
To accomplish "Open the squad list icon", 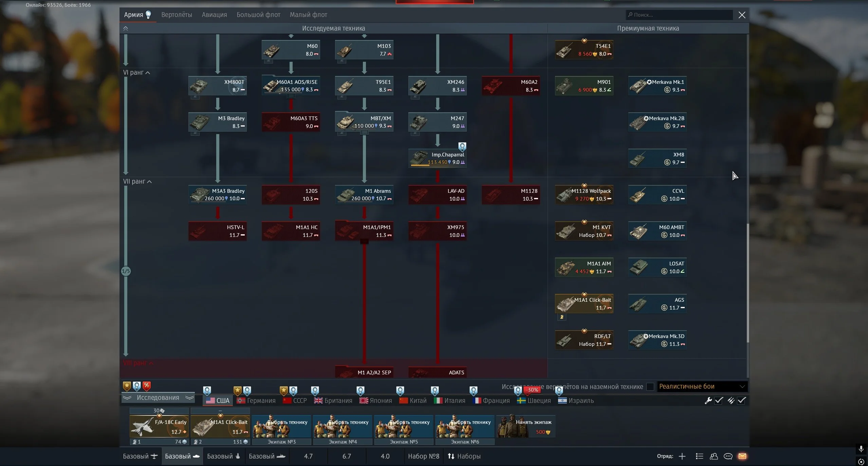I will pyautogui.click(x=699, y=456).
